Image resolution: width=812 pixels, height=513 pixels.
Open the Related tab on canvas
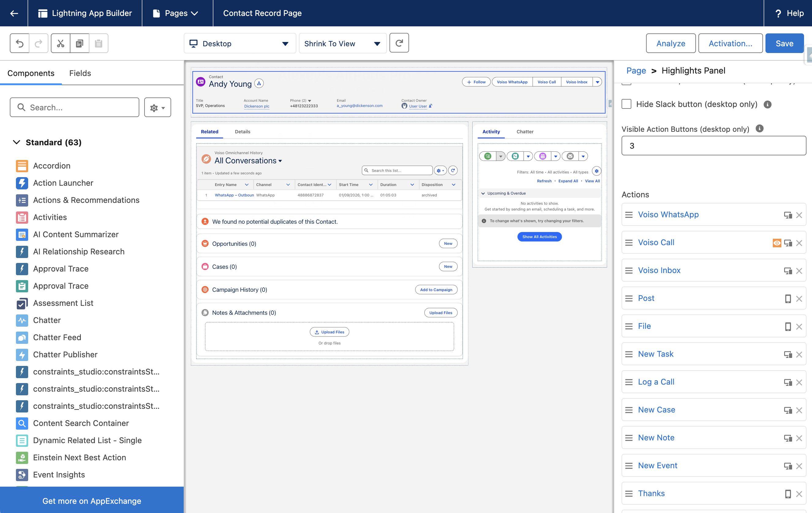point(209,132)
